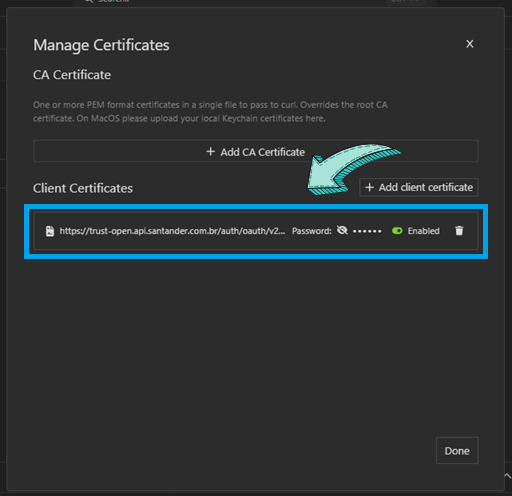Click the Enabled label text
The width and height of the screenshot is (512, 496).
[x=424, y=231]
